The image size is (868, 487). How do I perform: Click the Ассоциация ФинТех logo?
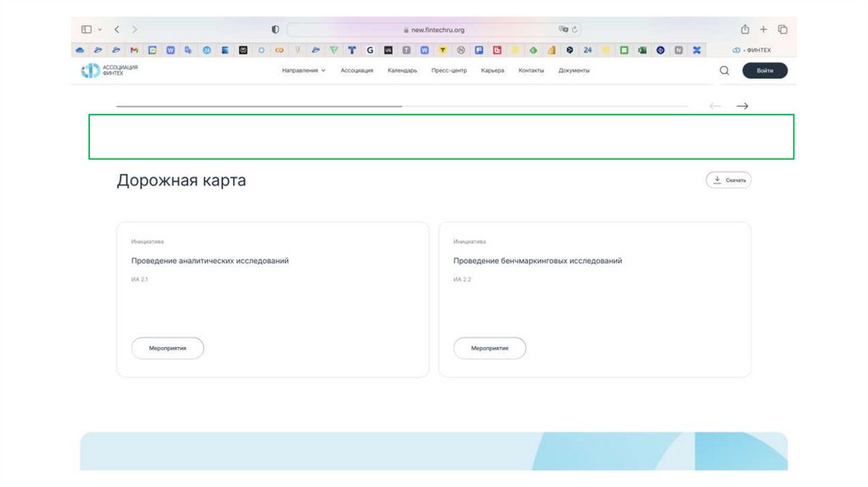pos(109,70)
